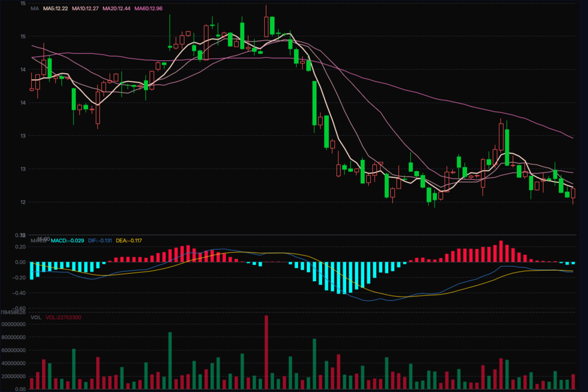
Task: Click the 12 price axis label
Action: pos(23,202)
